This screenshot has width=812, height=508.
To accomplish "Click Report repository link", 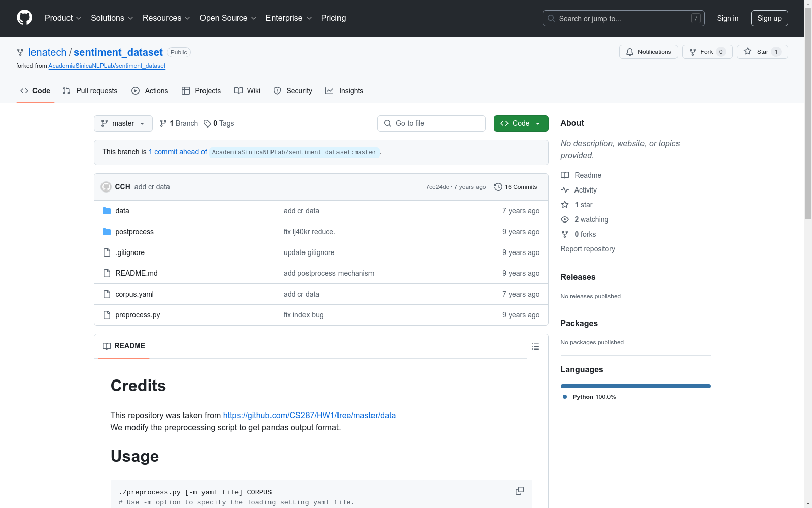I will coord(588,249).
